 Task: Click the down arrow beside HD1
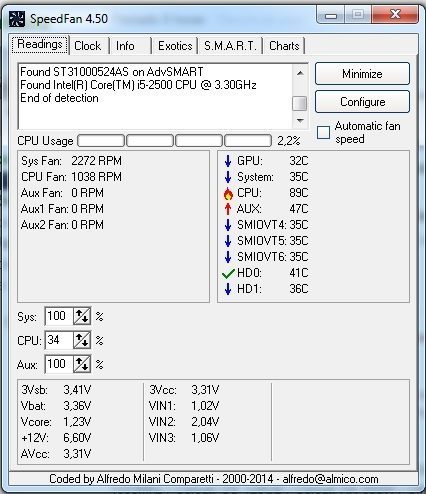[x=228, y=289]
